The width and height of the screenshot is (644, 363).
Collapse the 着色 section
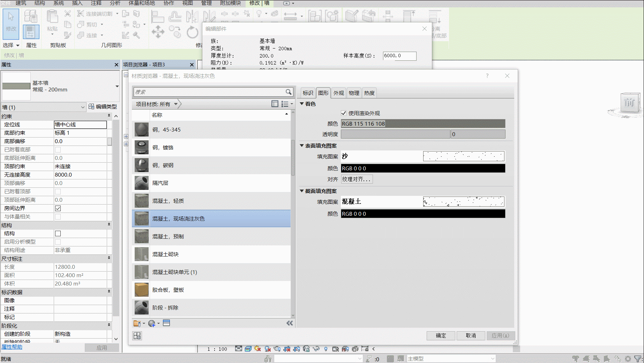pyautogui.click(x=302, y=104)
